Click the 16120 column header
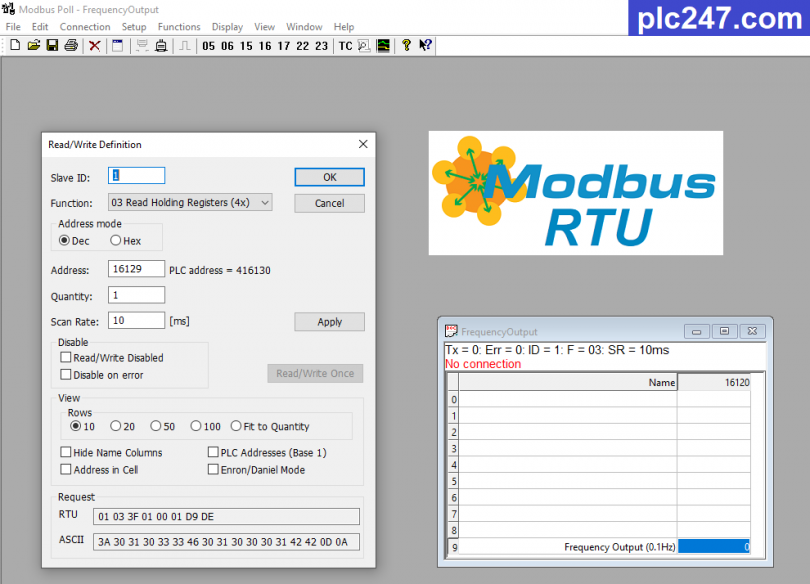 pyautogui.click(x=714, y=382)
